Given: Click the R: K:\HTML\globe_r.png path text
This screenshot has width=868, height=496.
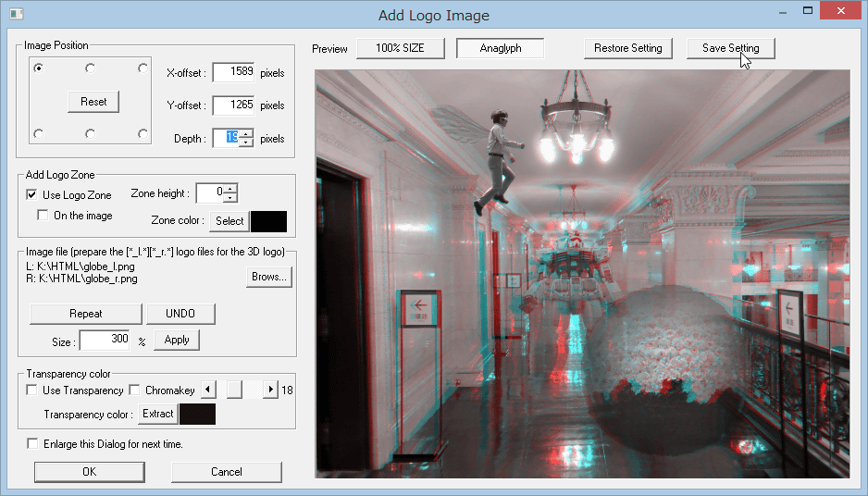Looking at the screenshot, I should click(x=82, y=279).
